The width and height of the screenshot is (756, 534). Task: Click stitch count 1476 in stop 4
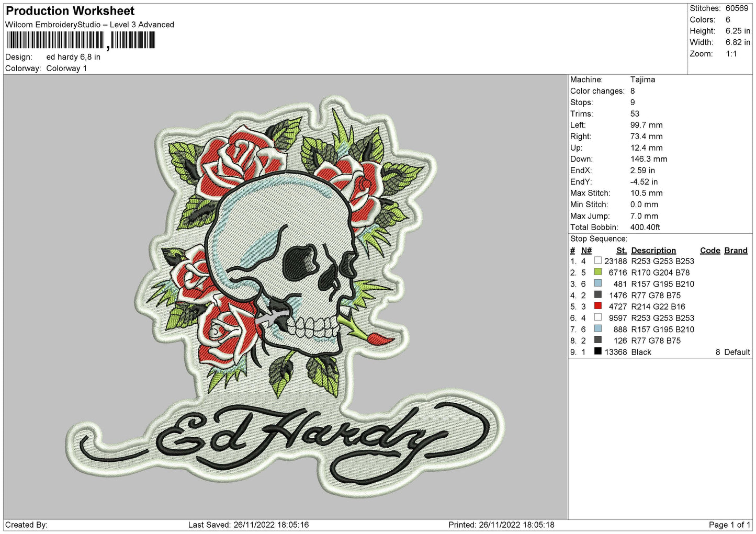click(618, 296)
